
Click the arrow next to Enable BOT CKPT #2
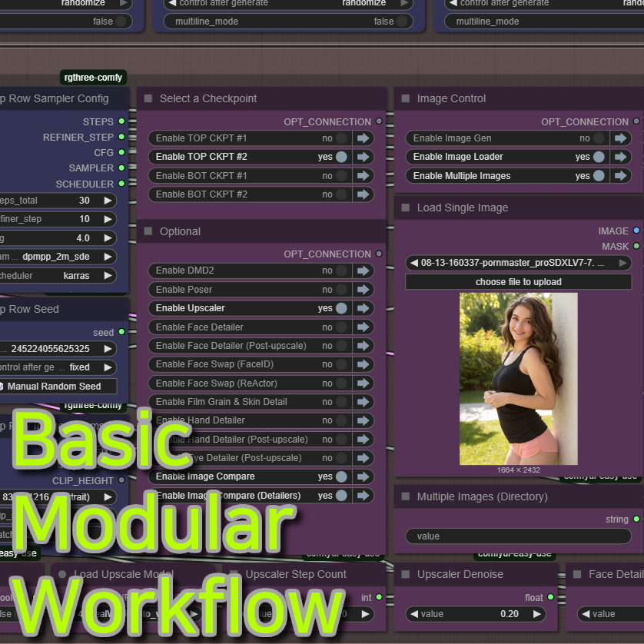pyautogui.click(x=363, y=194)
